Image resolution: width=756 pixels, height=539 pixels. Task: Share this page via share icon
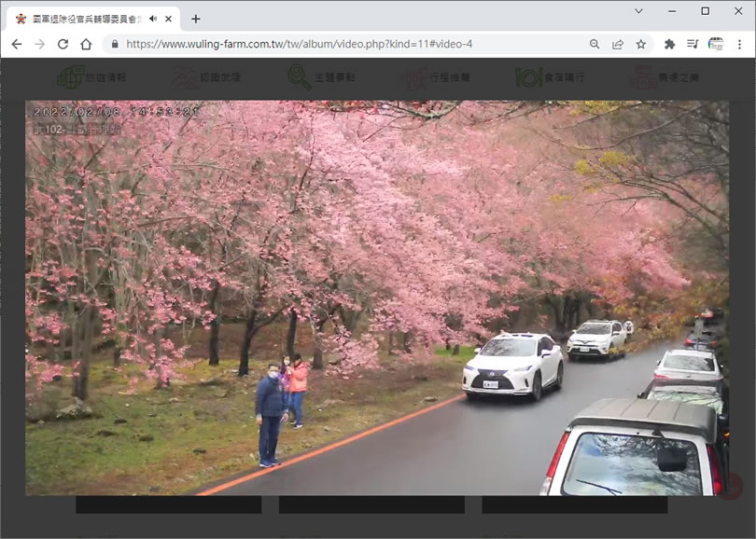tap(618, 44)
